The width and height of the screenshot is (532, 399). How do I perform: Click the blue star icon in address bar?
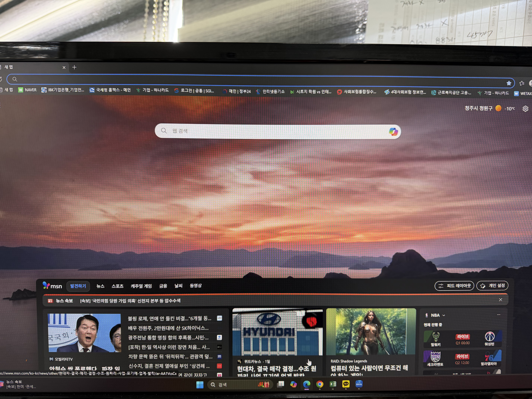pos(509,83)
